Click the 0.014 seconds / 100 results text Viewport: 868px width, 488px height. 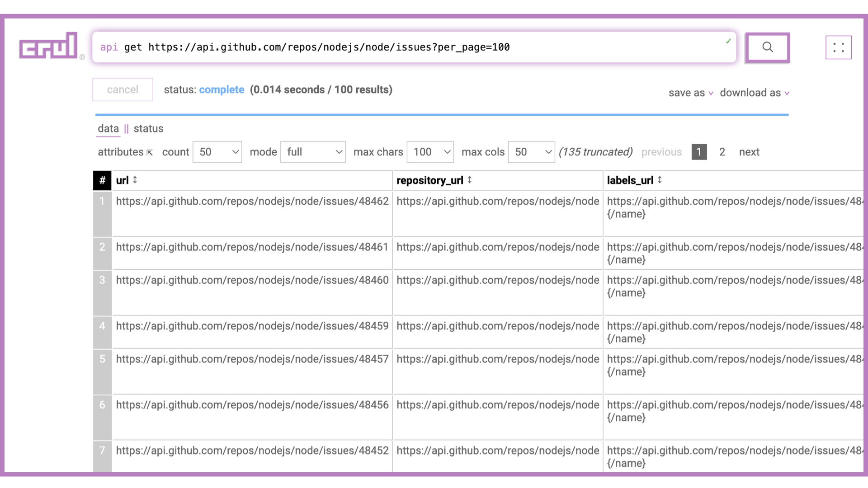321,89
